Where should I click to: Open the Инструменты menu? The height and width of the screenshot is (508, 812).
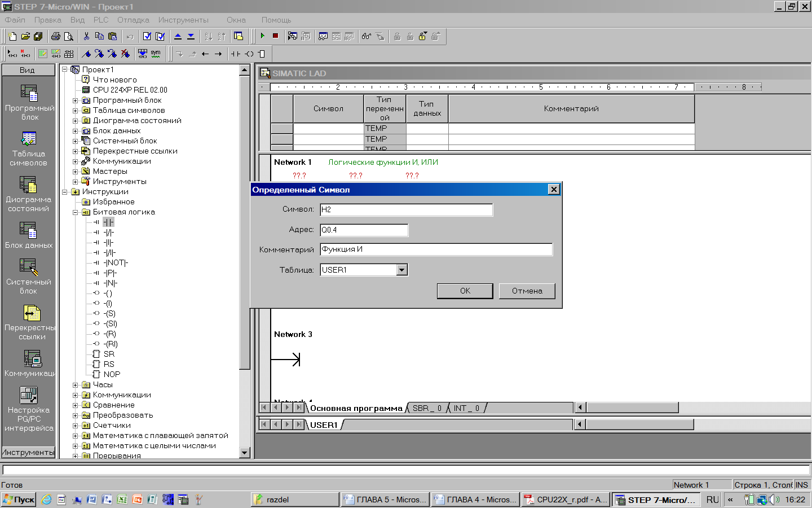[183, 20]
